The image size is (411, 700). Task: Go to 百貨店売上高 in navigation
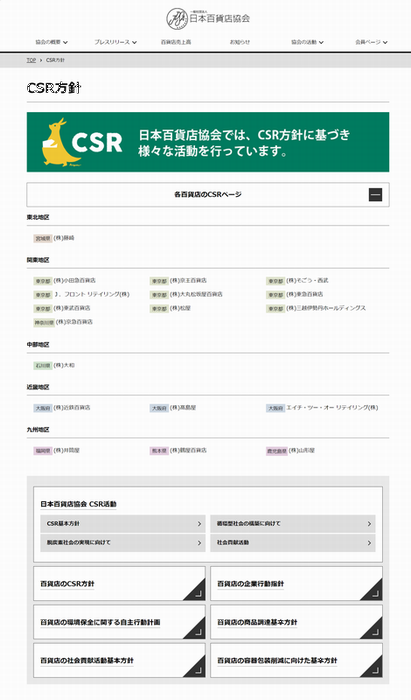(176, 42)
